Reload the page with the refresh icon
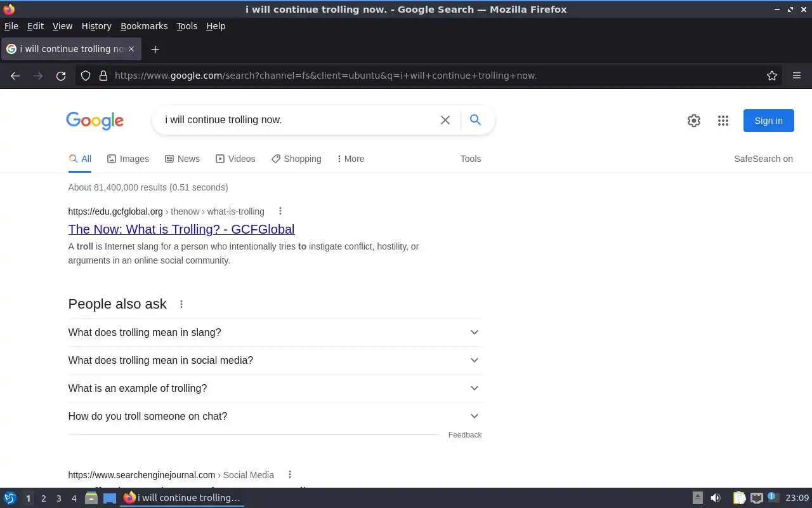The image size is (812, 508). (x=61, y=76)
